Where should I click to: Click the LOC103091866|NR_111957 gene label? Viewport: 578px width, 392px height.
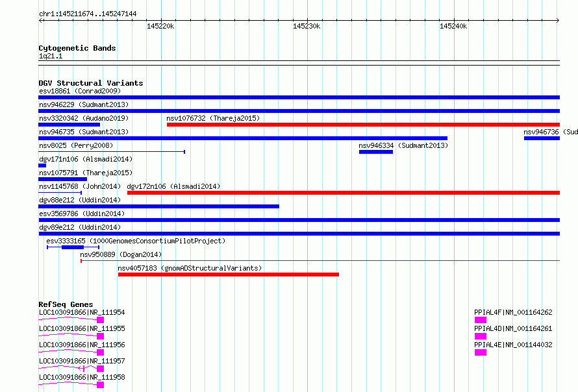[82, 361]
